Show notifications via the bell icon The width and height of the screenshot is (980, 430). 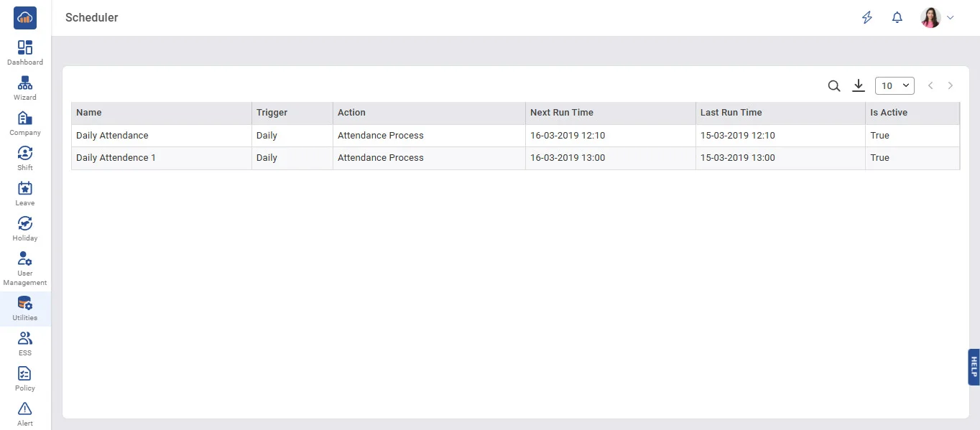(897, 18)
